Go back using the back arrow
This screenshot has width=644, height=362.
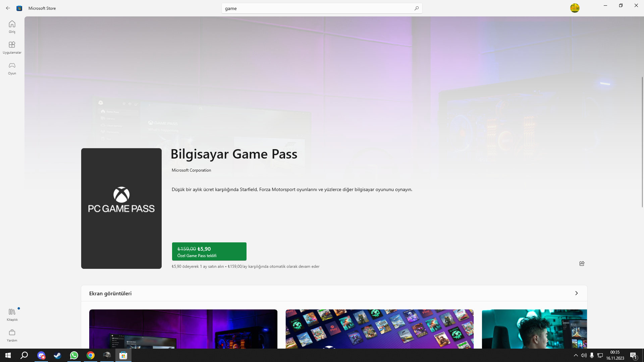click(8, 8)
